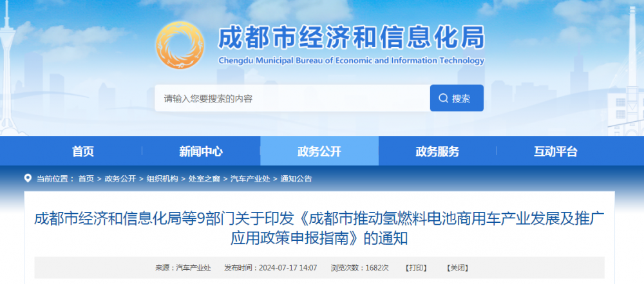Open 组织机构 breadcrumb link
644x284 pixels.
[162, 179]
